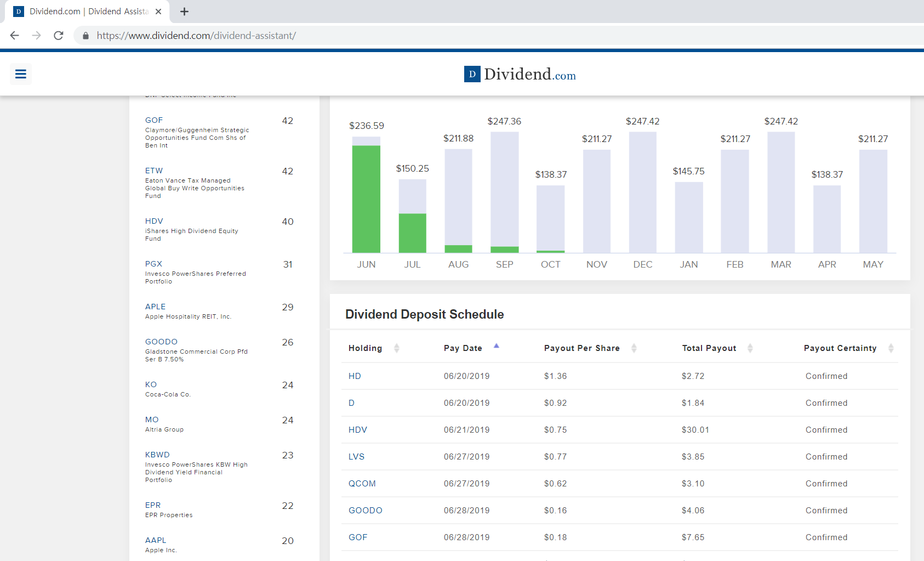The image size is (924, 561).
Task: Click Confirmed status in QCOM row
Action: 826,484
